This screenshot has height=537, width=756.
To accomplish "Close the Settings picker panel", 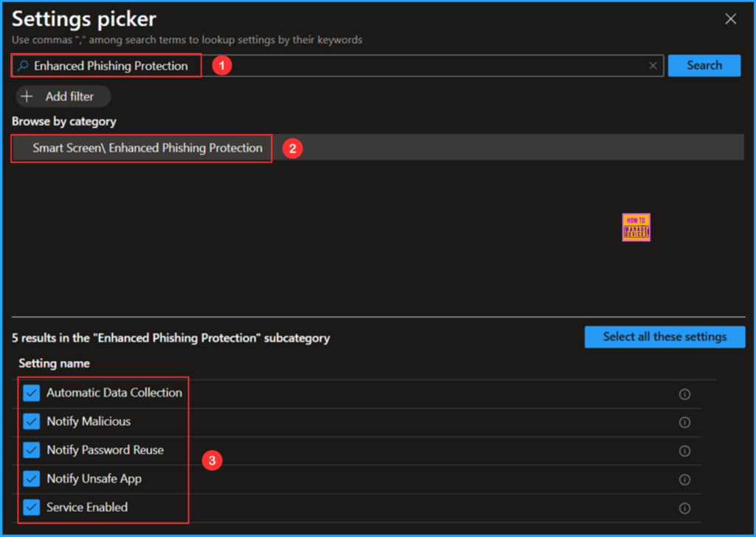I will 730,18.
